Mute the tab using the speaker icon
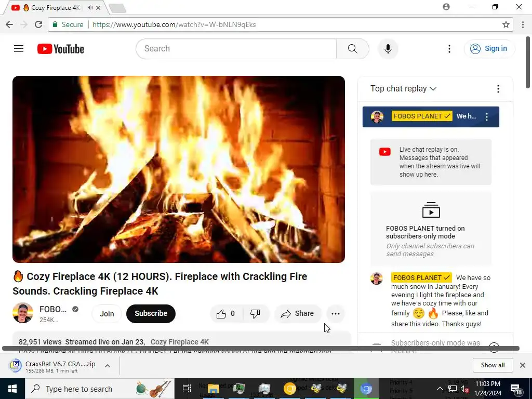 pyautogui.click(x=90, y=7)
